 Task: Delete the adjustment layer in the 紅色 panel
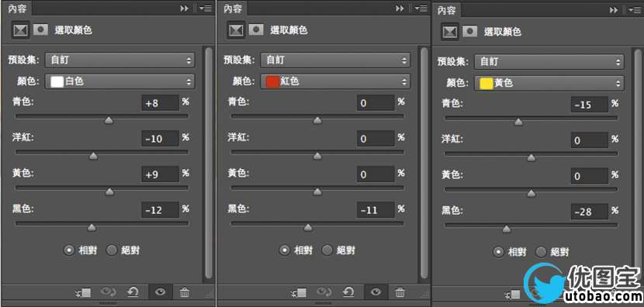(400, 292)
